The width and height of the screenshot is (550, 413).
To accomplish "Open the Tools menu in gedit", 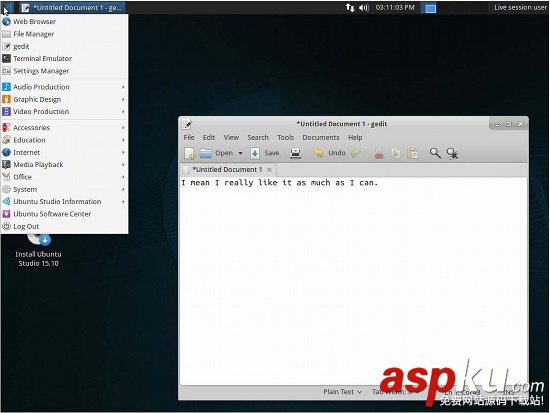I will coord(286,138).
